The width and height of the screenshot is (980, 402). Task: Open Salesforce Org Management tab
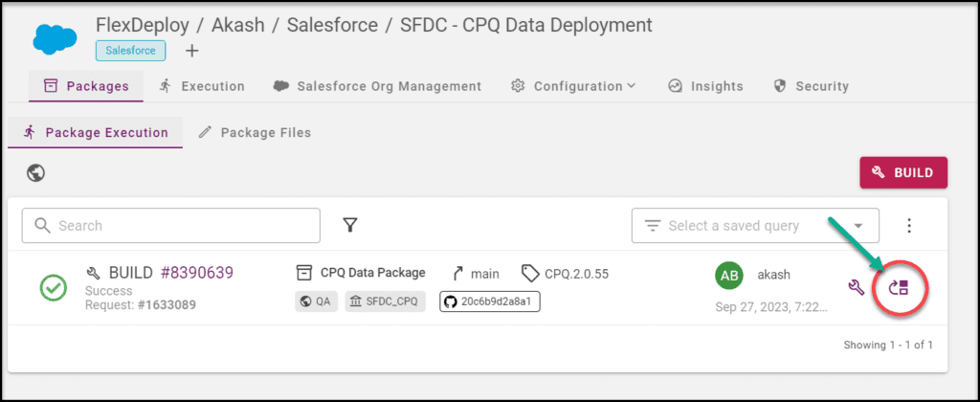tap(377, 86)
